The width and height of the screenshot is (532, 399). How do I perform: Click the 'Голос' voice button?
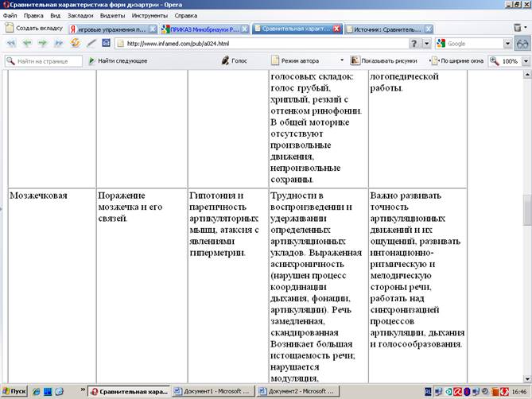(235, 60)
